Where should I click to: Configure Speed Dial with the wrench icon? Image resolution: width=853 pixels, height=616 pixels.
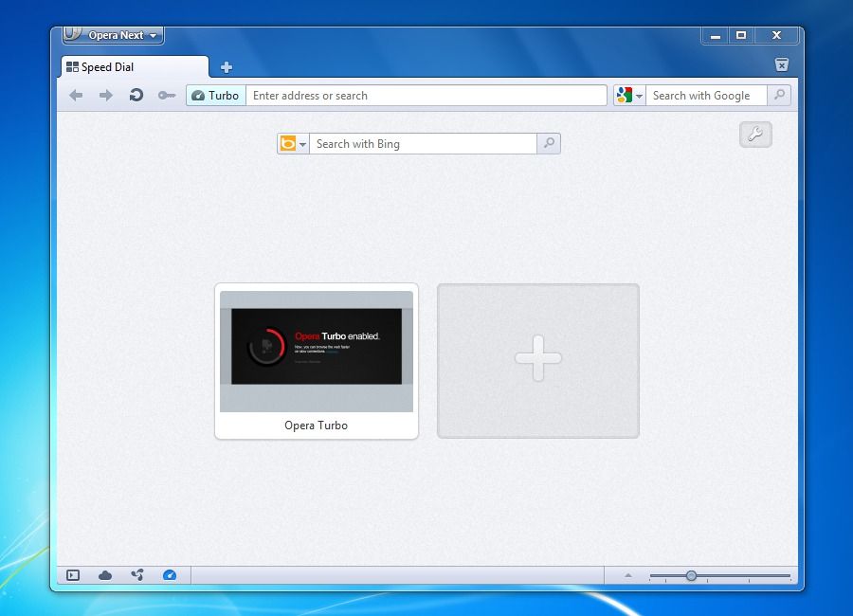tap(754, 136)
